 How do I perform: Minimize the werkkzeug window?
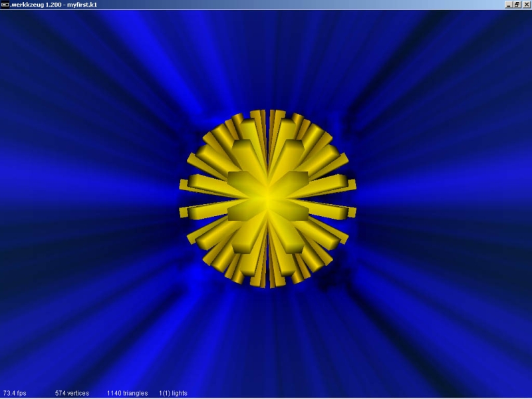click(509, 5)
